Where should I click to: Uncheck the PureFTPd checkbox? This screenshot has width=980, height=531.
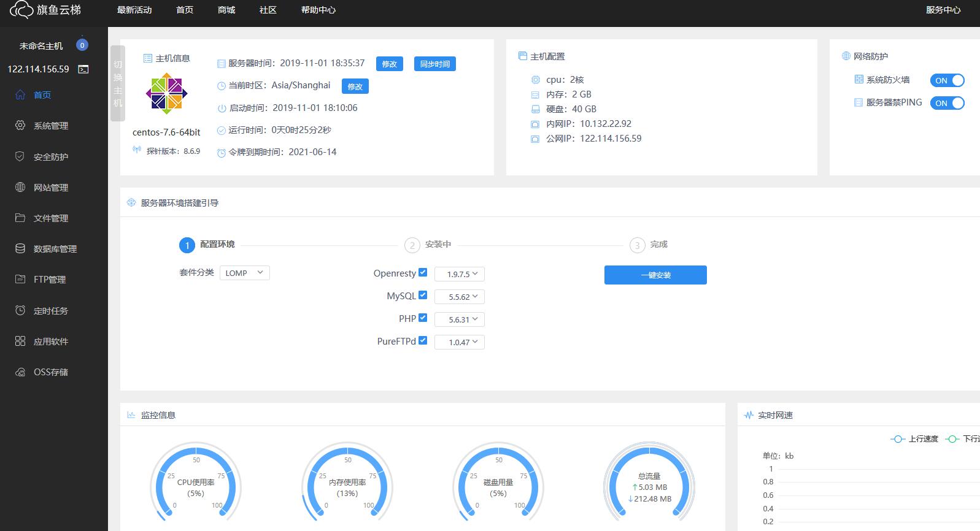423,340
